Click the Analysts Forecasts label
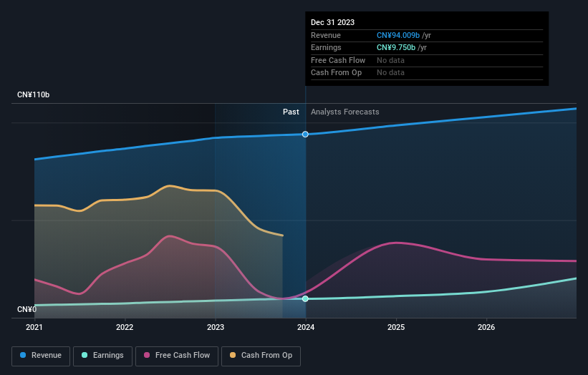The image size is (588, 375). click(345, 112)
